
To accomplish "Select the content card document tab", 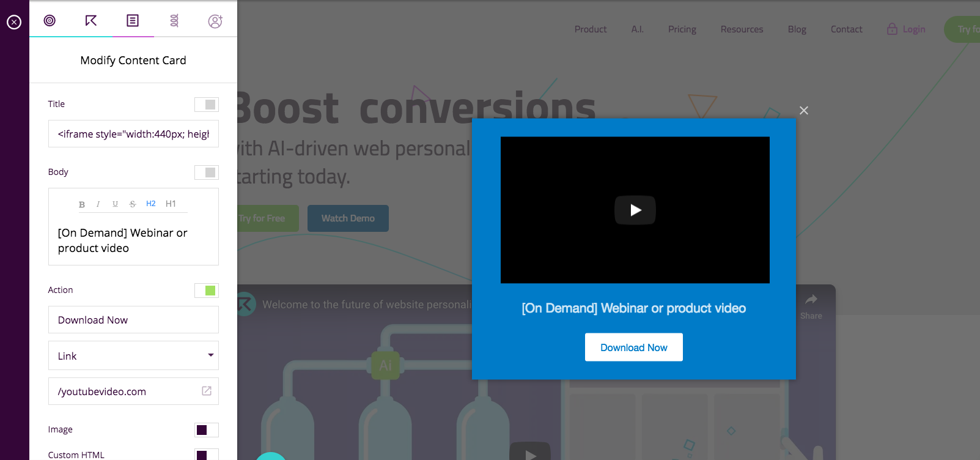I will click(133, 21).
